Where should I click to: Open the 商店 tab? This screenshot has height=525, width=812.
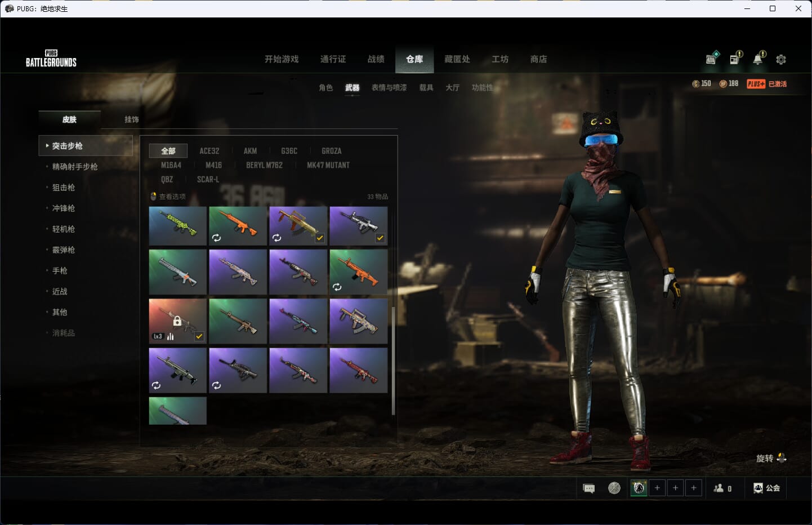[539, 59]
